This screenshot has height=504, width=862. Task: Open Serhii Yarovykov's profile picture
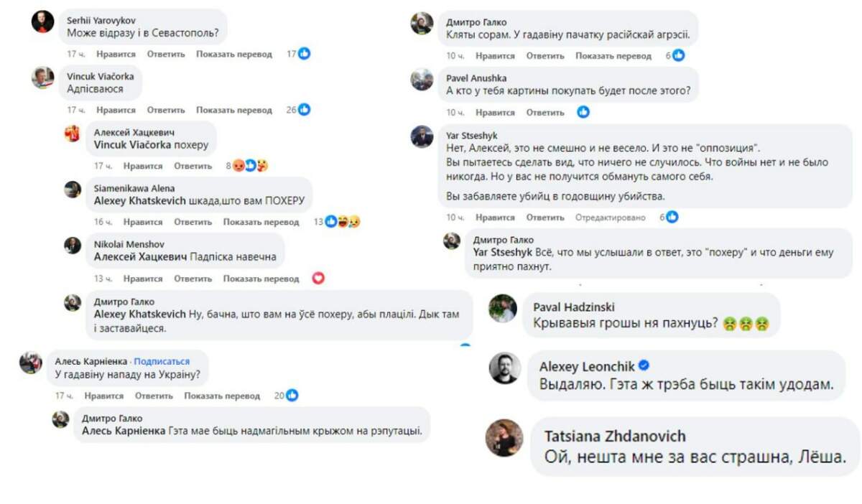[43, 22]
